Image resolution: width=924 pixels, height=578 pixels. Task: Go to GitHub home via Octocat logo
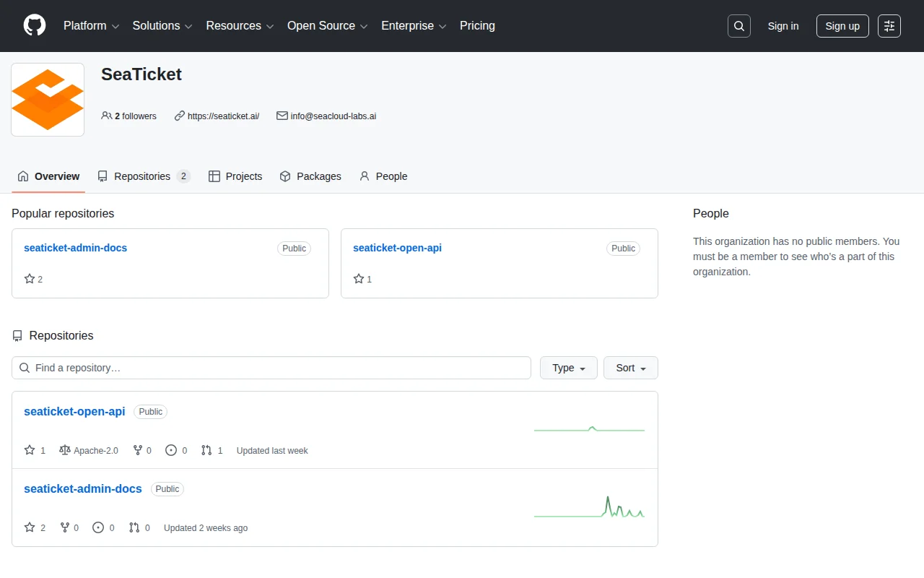[35, 26]
